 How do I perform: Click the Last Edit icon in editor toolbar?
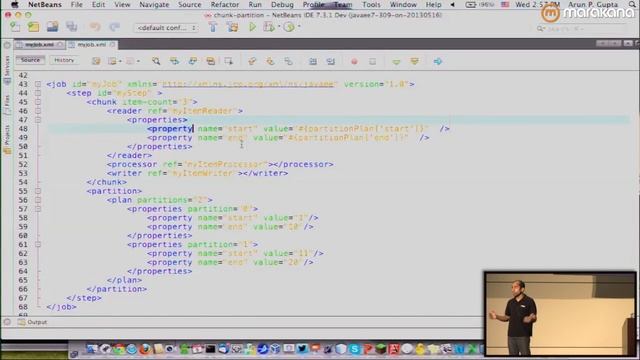[x=96, y=61]
